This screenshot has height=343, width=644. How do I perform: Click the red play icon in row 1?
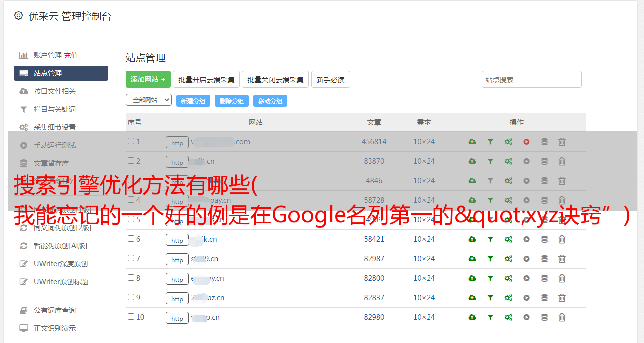526,142
